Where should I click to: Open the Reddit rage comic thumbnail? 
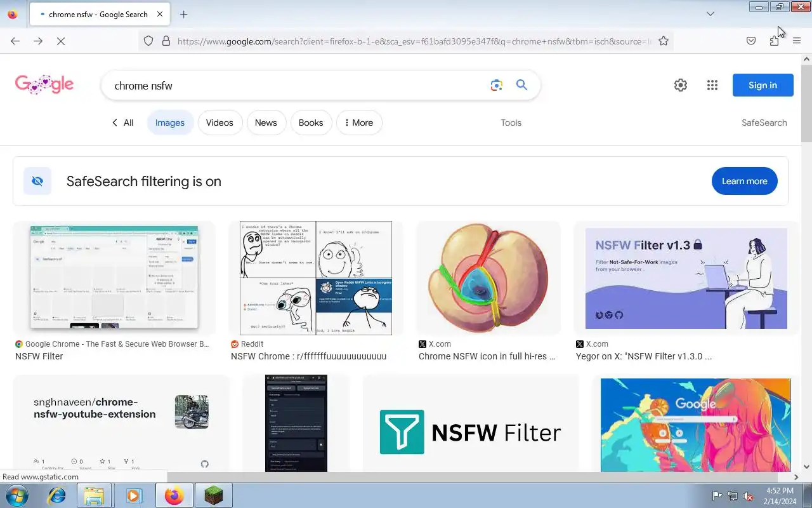point(315,278)
